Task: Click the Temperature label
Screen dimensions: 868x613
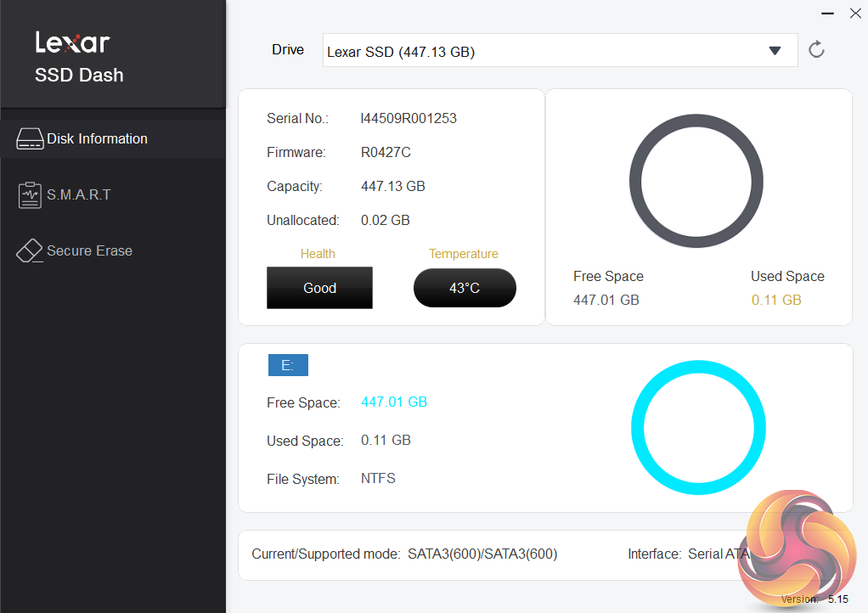Action: 464,254
